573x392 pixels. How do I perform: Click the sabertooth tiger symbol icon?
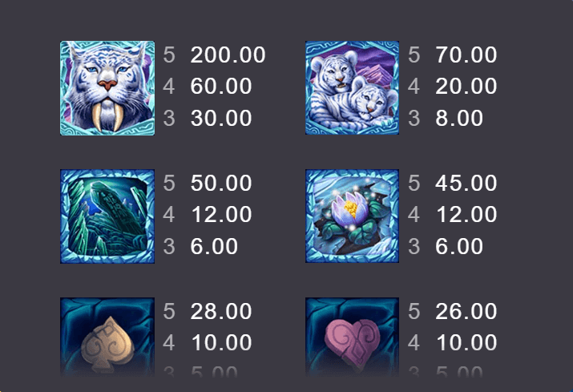107,88
